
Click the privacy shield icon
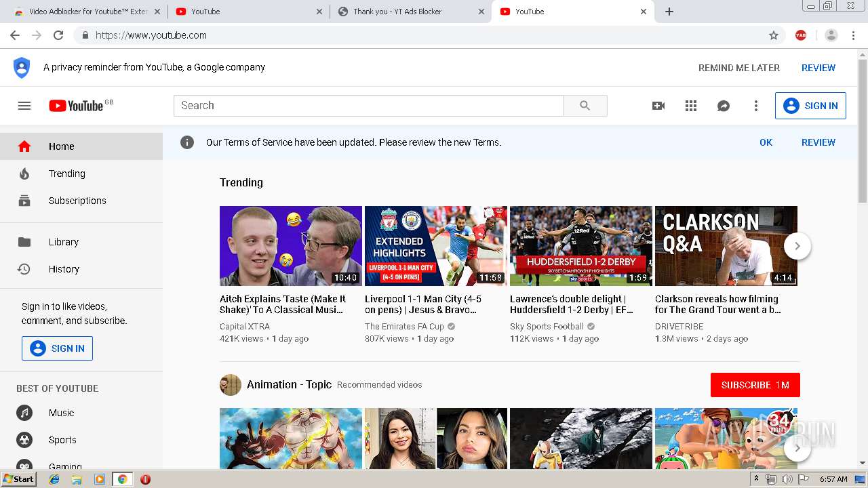pos(22,68)
